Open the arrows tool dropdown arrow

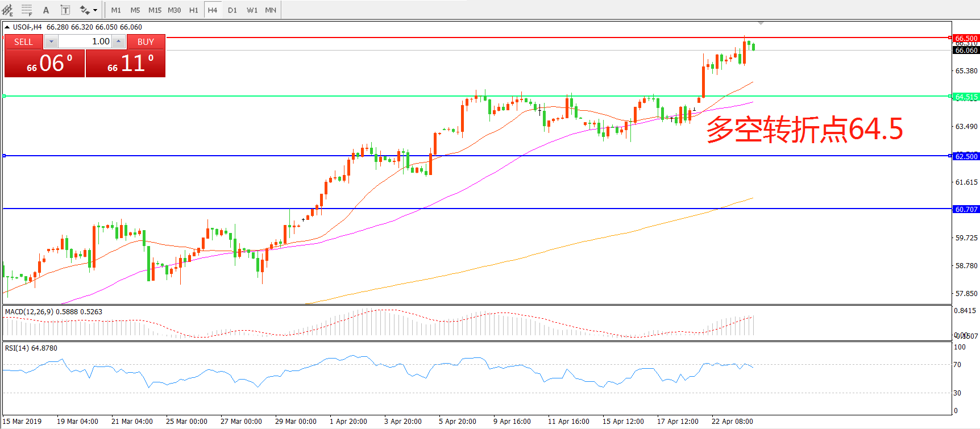click(95, 10)
